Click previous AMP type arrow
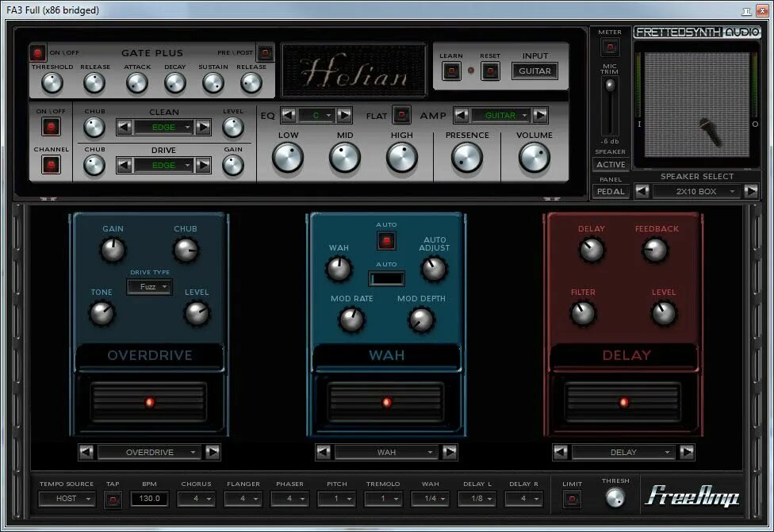This screenshot has width=774, height=532. click(461, 115)
